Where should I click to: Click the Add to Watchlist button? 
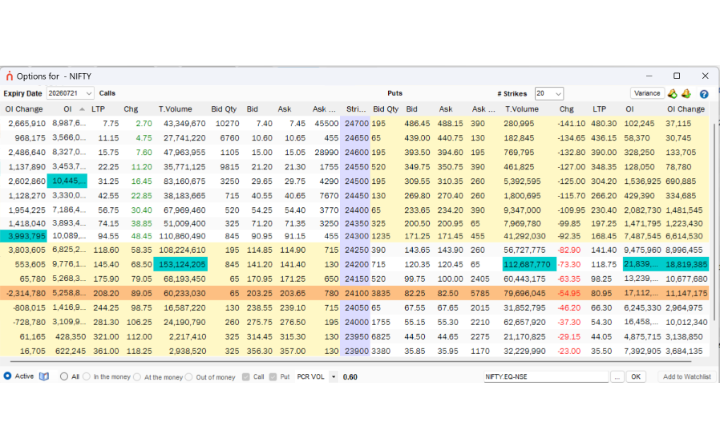[x=686, y=377]
